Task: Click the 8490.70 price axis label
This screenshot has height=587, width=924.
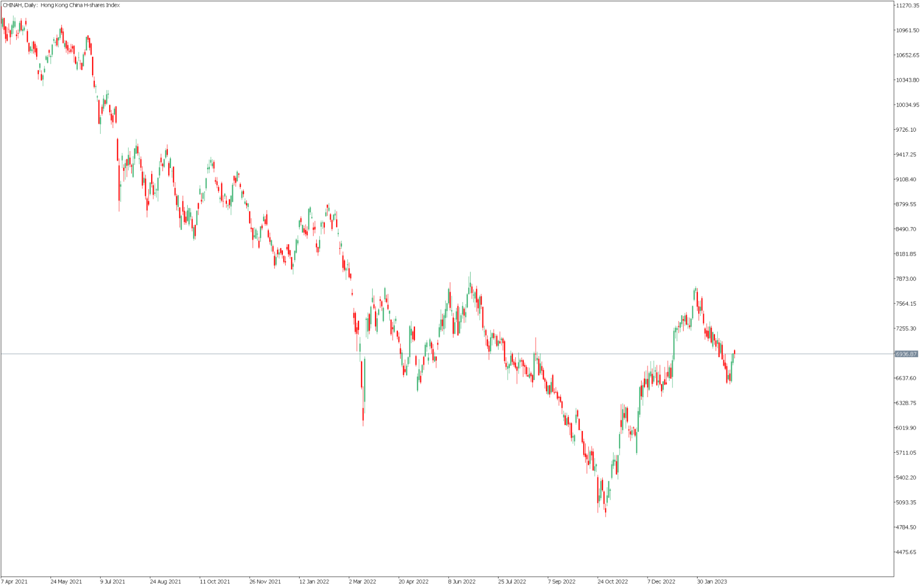Action: coord(906,229)
